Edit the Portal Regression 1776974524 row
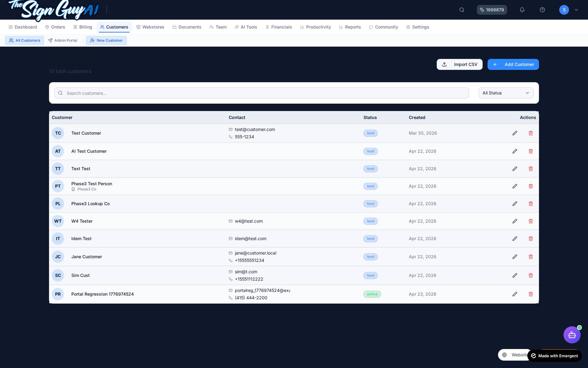 pyautogui.click(x=515, y=294)
